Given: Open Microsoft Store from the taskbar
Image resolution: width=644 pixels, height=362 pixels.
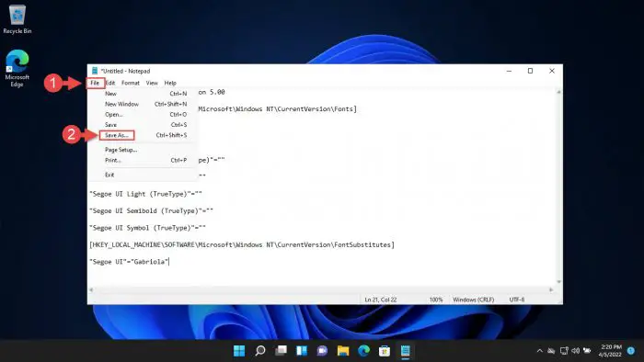Looking at the screenshot, I should click(385, 351).
